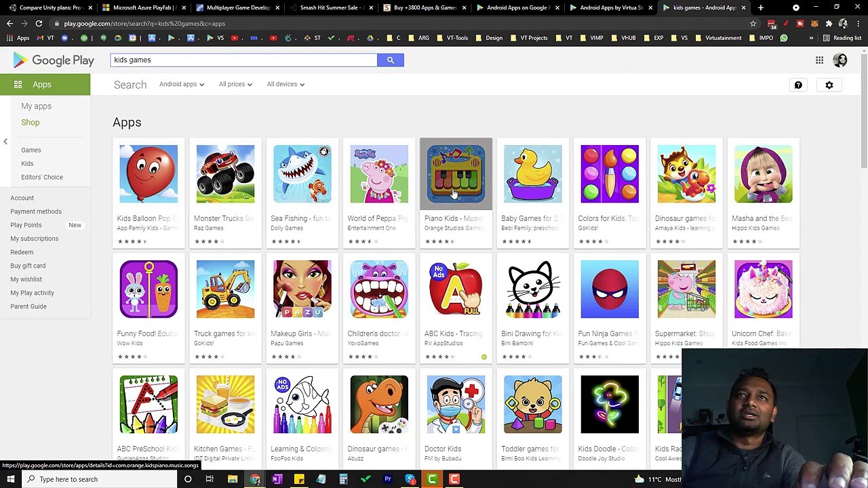868x488 pixels.
Task: Reload the page with browser refresh
Action: pyautogui.click(x=39, y=24)
